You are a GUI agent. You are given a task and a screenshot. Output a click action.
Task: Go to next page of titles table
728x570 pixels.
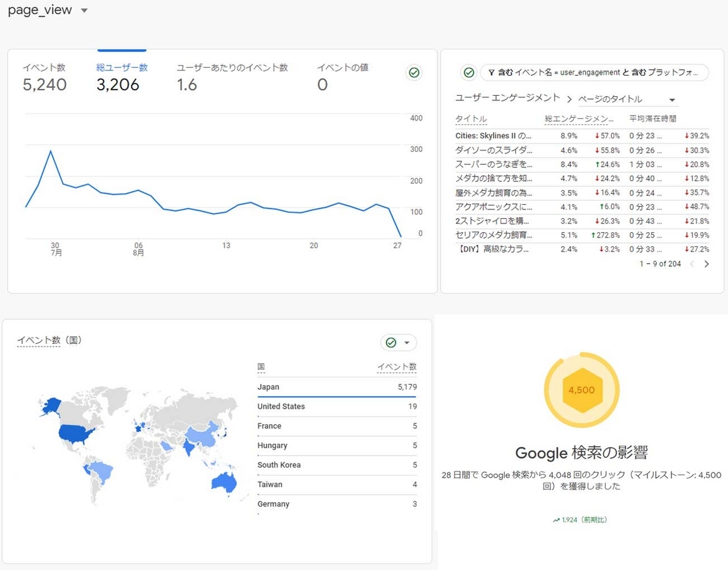pos(706,264)
